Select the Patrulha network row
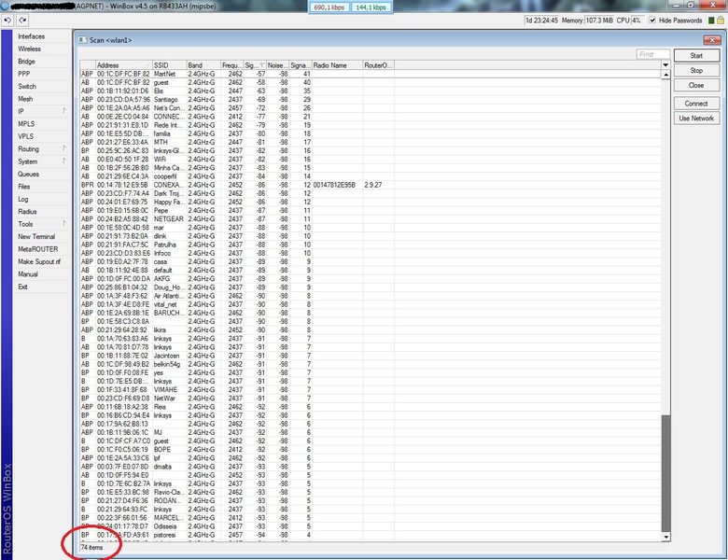 pos(370,245)
